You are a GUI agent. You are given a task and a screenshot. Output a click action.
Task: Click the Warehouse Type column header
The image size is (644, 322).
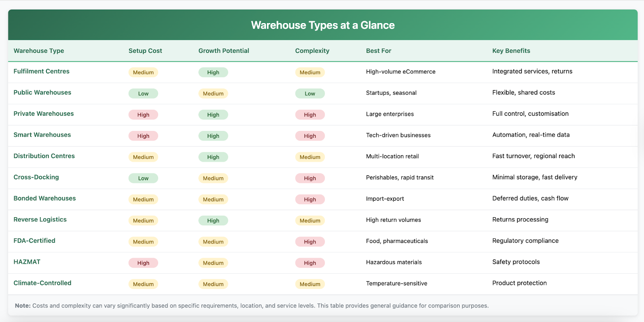click(39, 51)
